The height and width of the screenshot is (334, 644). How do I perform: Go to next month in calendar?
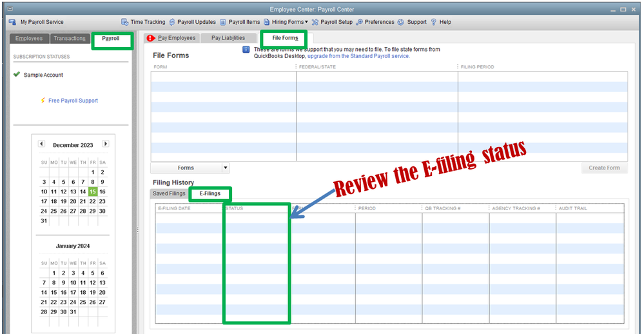tap(106, 144)
